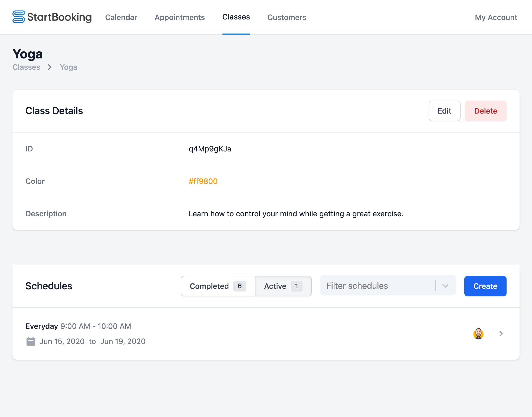Image resolution: width=532 pixels, height=417 pixels.
Task: Click the Yoga page title
Action: coord(28,54)
